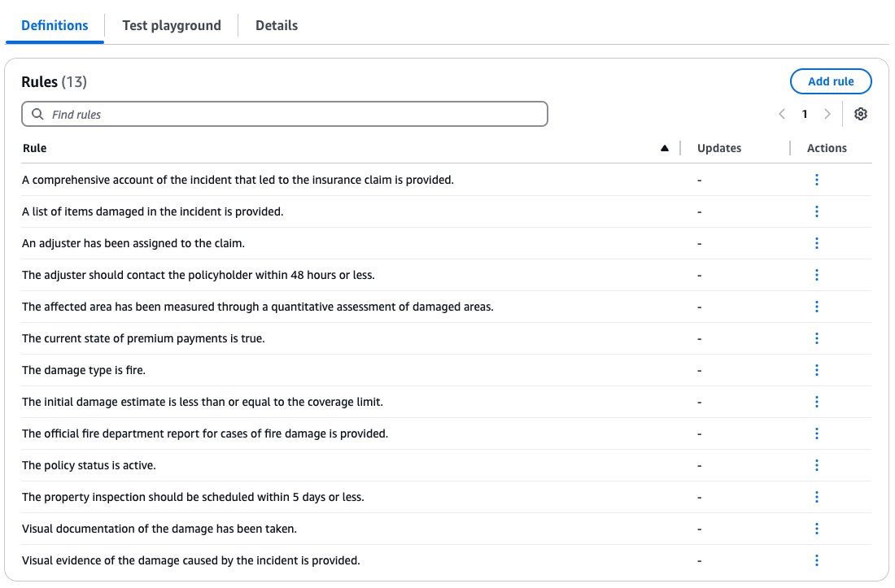
Task: Select the Definitions tab
Action: [x=55, y=25]
